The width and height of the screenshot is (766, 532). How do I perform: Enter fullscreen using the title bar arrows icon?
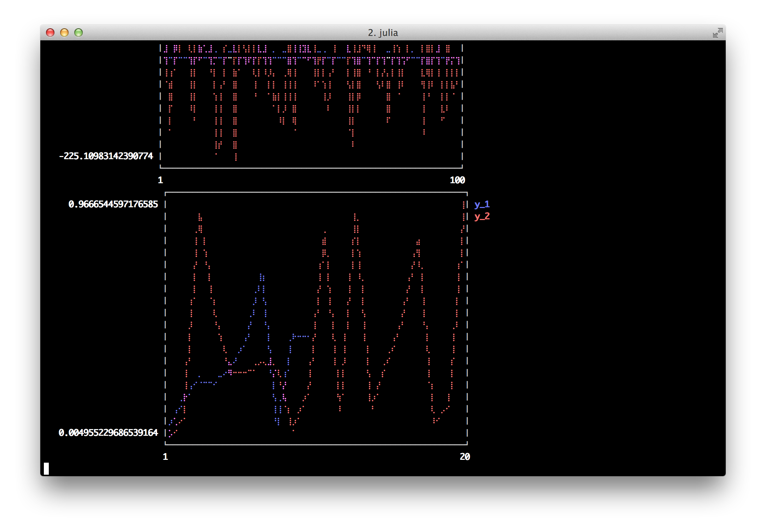pos(718,33)
